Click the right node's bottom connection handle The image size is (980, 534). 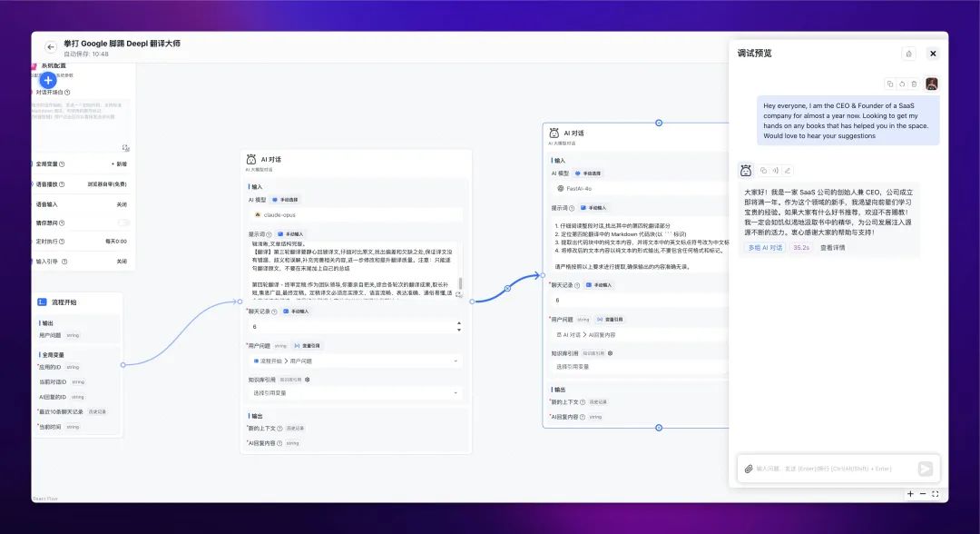coord(659,428)
